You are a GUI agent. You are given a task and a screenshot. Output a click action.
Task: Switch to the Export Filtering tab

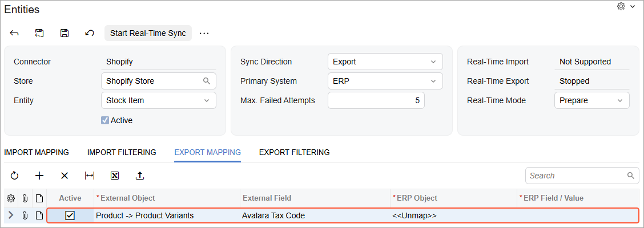pos(294,153)
